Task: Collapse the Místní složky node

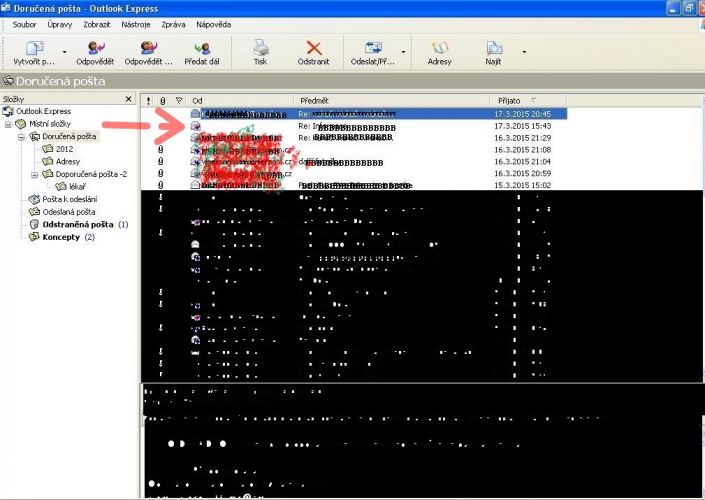Action: point(8,124)
